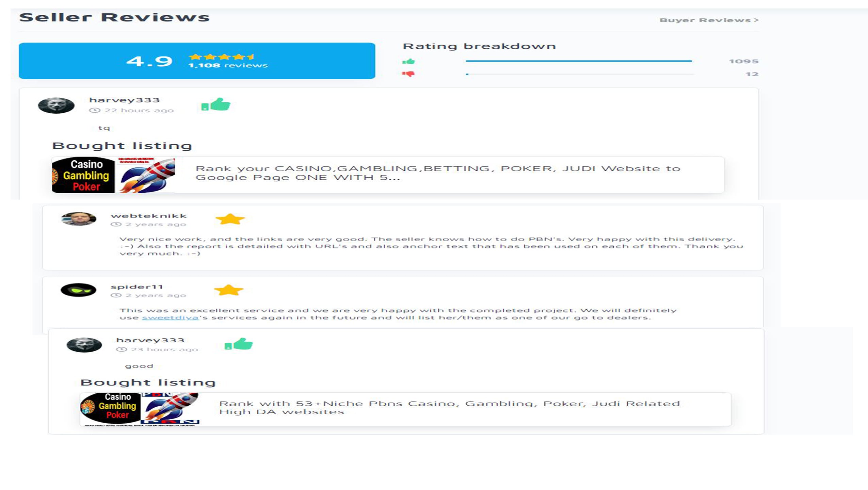Open Casino Gambling Poker listing thumbnail at top

113,175
